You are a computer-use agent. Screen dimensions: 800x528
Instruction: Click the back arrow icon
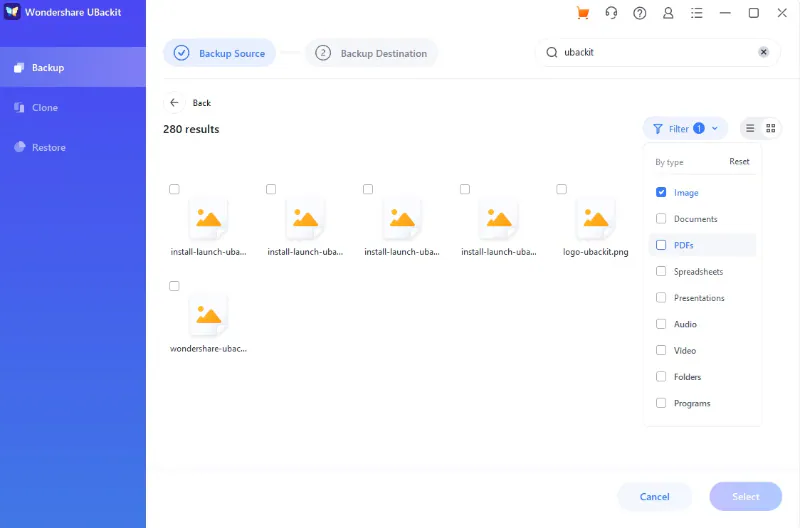(174, 103)
